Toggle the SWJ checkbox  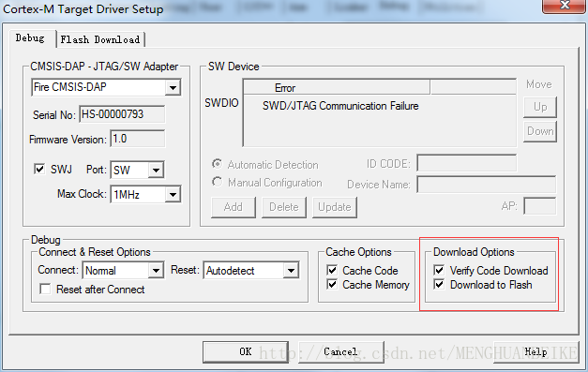(x=39, y=169)
